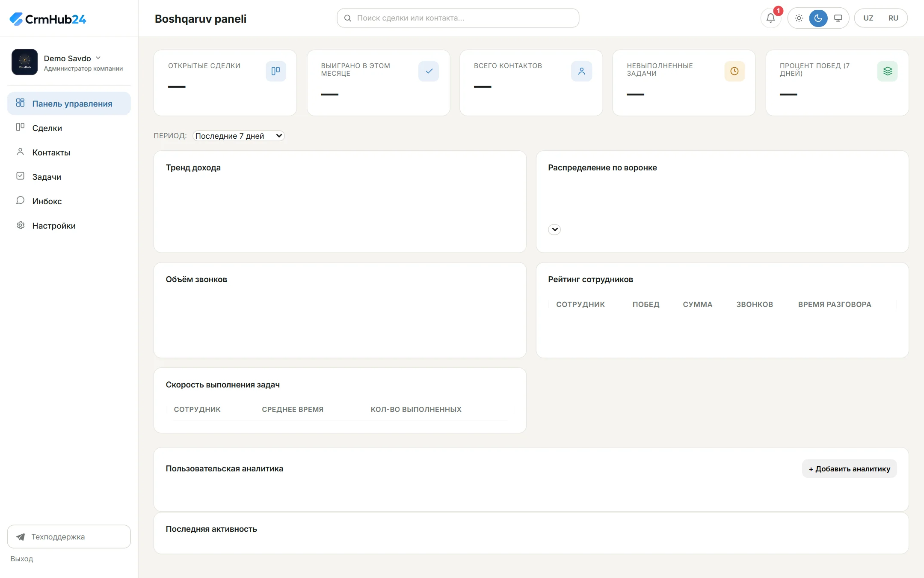Click the dashboard grid icon in sidebar
The image size is (924, 578).
[x=20, y=103]
